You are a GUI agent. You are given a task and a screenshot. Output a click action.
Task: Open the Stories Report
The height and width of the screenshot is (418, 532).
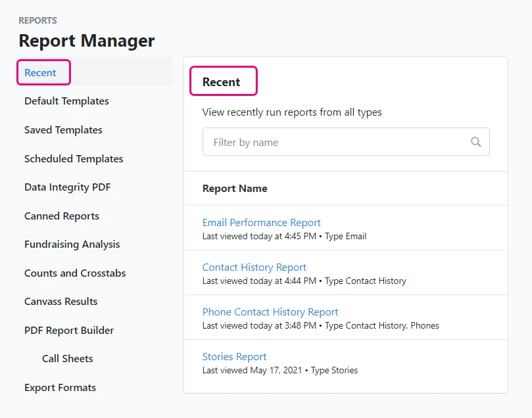(x=234, y=356)
